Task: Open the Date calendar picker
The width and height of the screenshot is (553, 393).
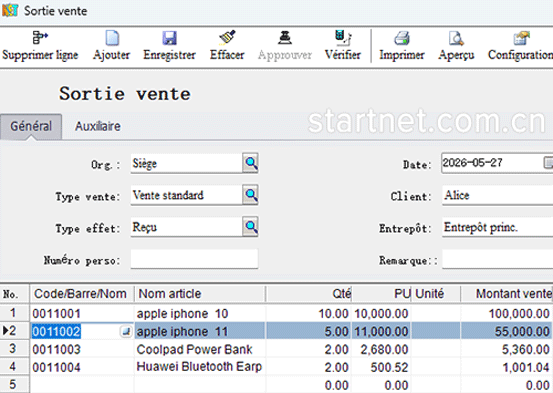Action: 548,163
